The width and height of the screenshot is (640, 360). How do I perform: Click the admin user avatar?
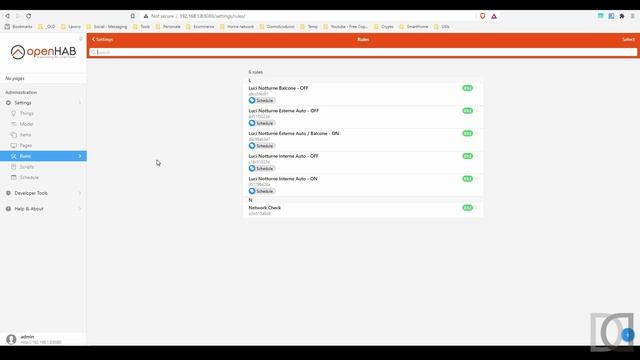point(11,339)
